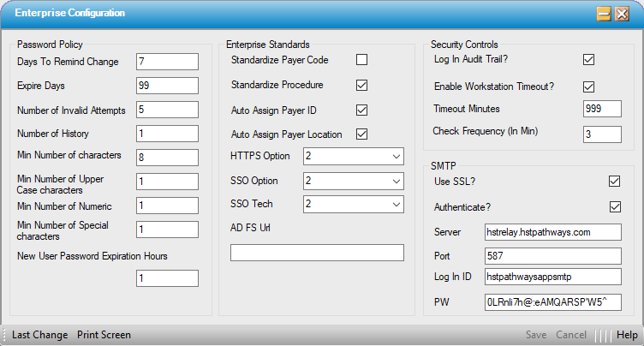Toggle the SMTP Authenticate checkbox
The image size is (644, 346).
(x=613, y=206)
